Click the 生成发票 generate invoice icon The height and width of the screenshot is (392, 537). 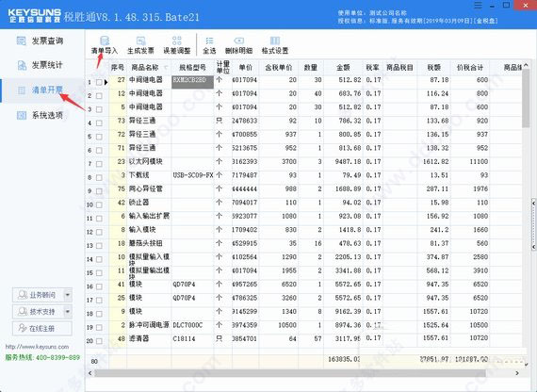tap(140, 41)
